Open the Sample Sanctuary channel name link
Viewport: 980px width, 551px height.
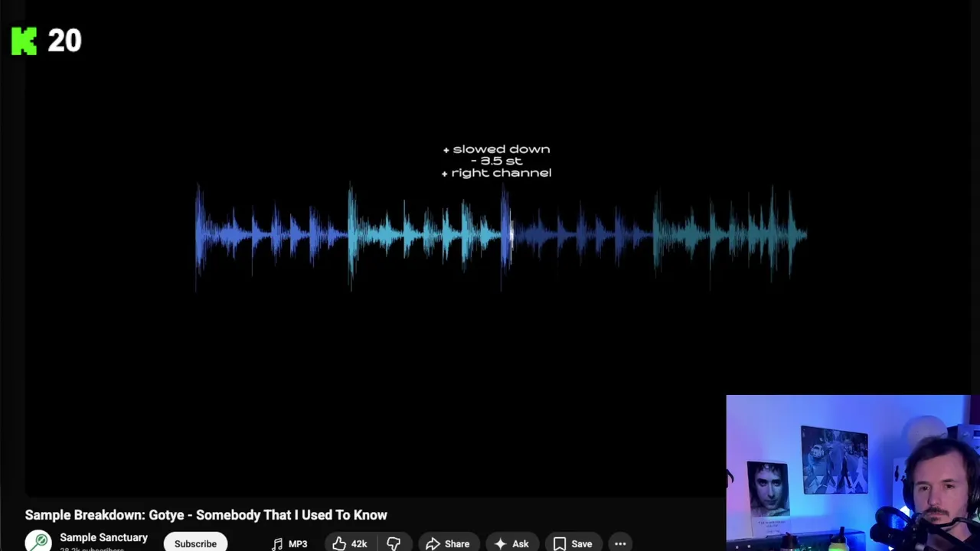point(103,538)
